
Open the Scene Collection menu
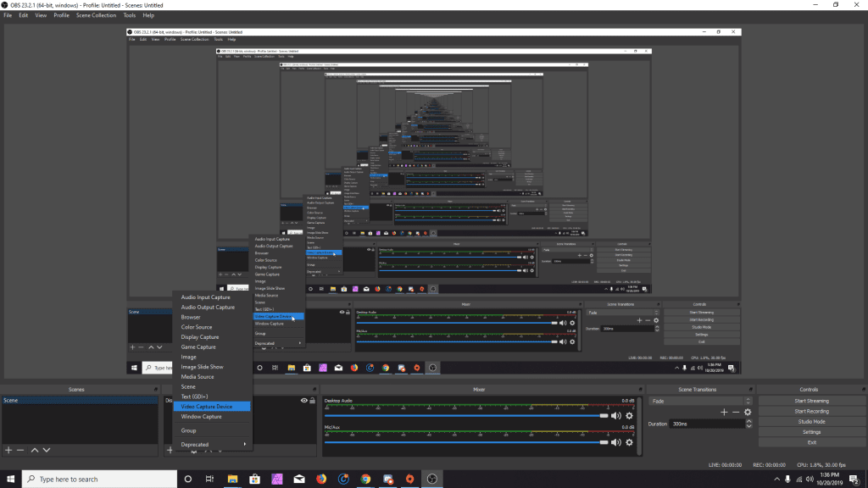(96, 15)
